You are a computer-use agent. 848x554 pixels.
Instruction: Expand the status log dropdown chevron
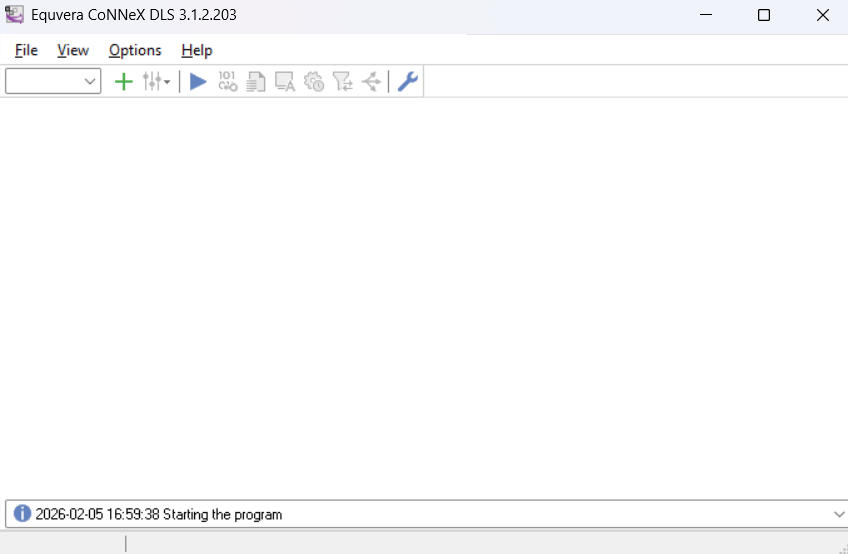(x=838, y=514)
